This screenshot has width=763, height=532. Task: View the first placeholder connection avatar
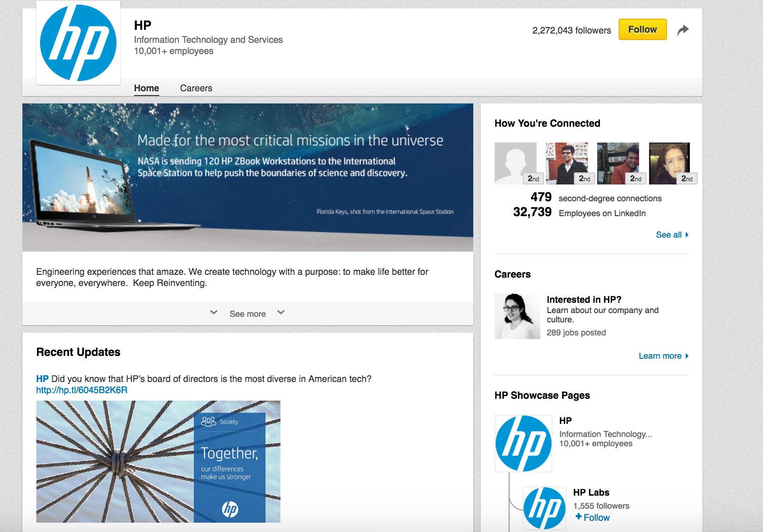pos(516,164)
